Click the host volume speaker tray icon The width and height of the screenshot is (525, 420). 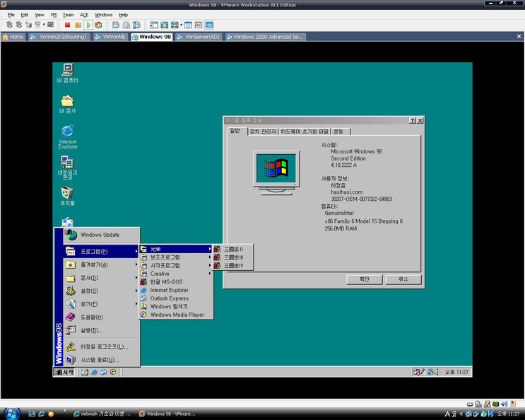pos(505,404)
